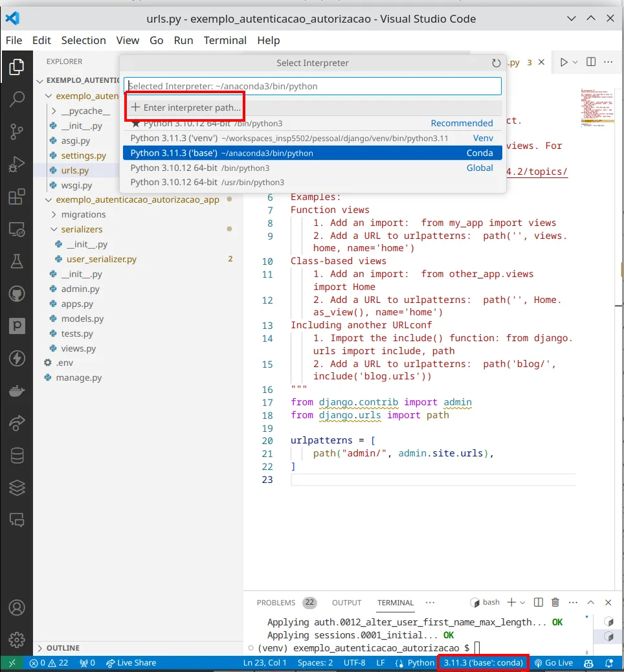624x672 pixels.
Task: Collapse the EXEMPLO_AUTENTIC root folder
Action: (x=40, y=80)
